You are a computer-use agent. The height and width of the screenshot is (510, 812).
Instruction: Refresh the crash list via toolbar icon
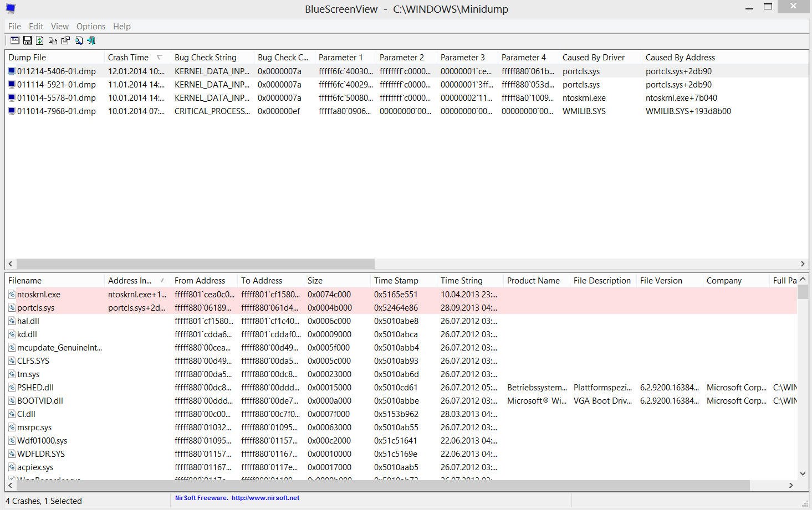tap(40, 40)
